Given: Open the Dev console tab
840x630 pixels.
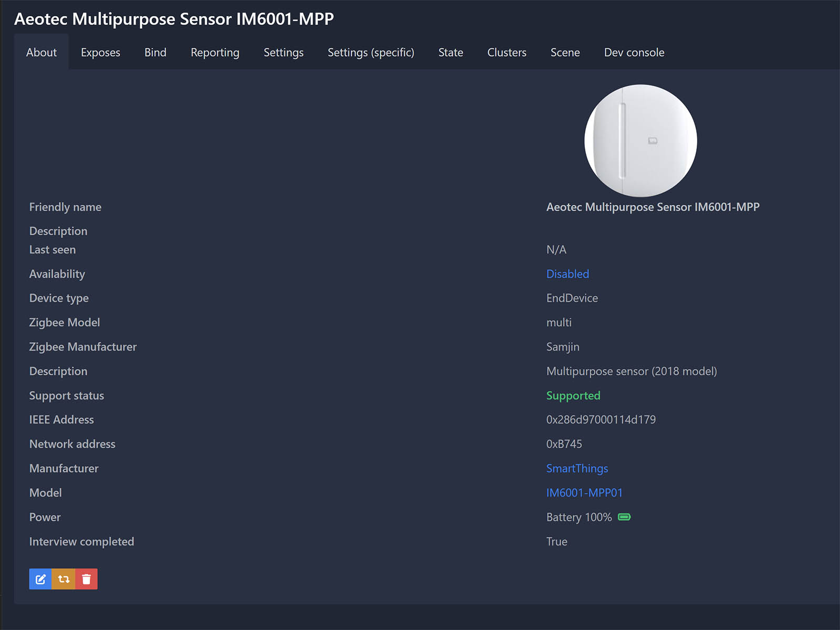Looking at the screenshot, I should pyautogui.click(x=634, y=52).
